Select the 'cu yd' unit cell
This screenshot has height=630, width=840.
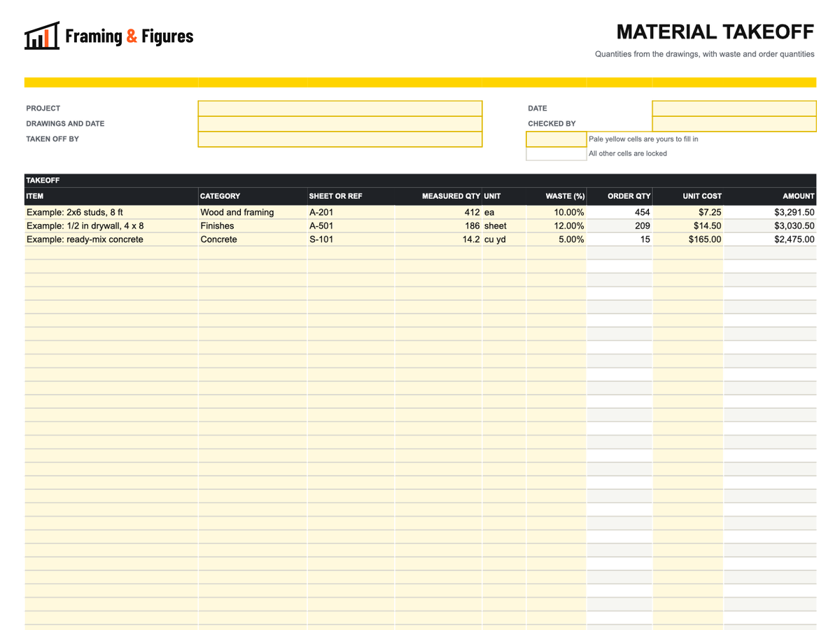coord(504,239)
